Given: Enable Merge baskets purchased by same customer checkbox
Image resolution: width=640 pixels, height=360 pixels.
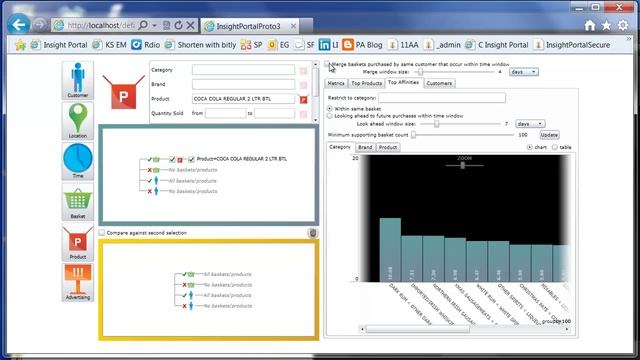Looking at the screenshot, I should click(x=327, y=64).
